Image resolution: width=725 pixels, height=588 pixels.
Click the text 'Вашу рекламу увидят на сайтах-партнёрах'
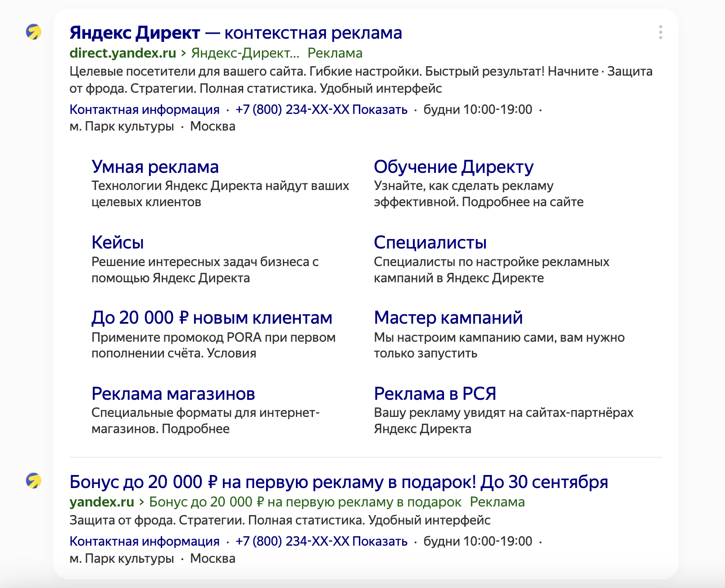[x=503, y=413]
